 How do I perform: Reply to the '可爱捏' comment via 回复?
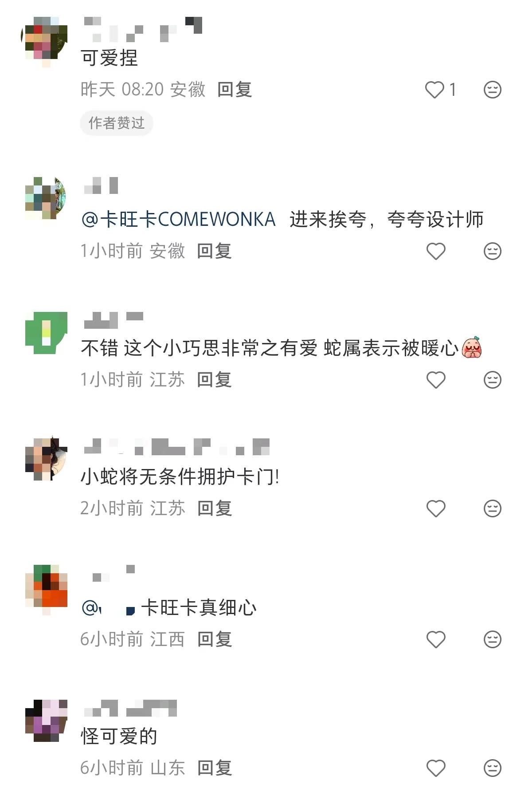pyautogui.click(x=235, y=90)
